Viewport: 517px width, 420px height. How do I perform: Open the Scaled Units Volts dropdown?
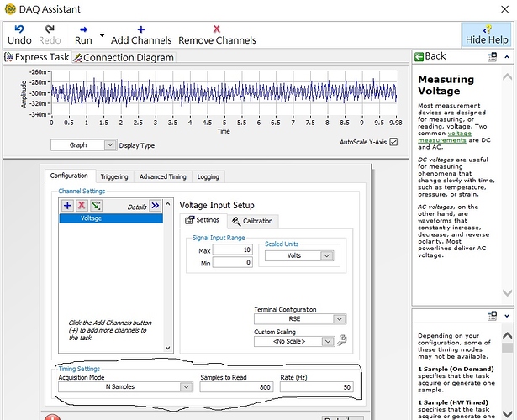pyautogui.click(x=299, y=255)
